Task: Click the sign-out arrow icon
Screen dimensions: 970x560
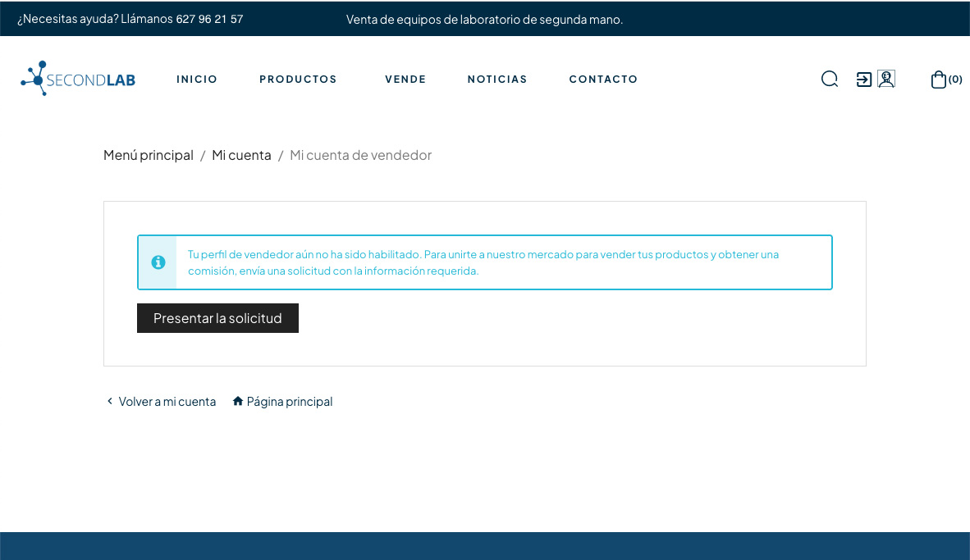Action: coord(863,80)
